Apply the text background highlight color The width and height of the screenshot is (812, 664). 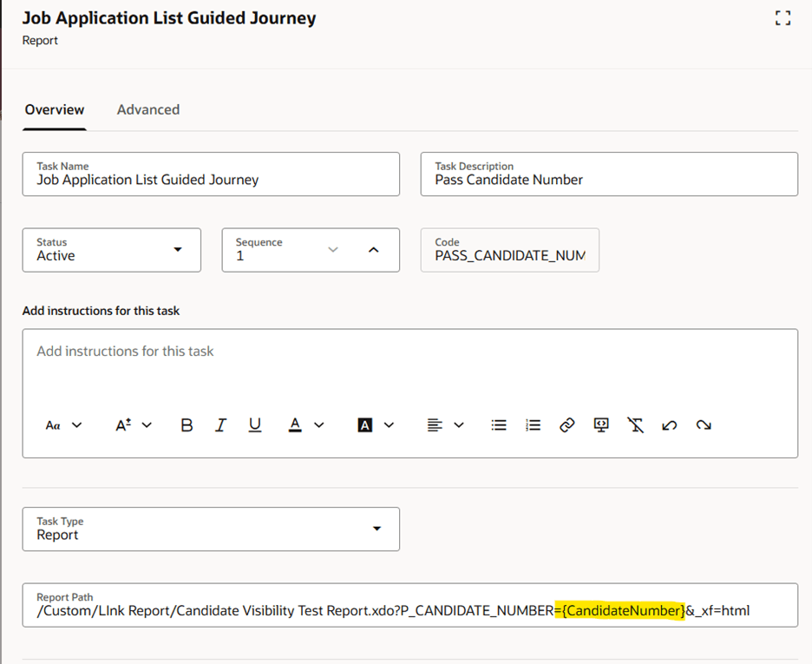click(x=365, y=425)
